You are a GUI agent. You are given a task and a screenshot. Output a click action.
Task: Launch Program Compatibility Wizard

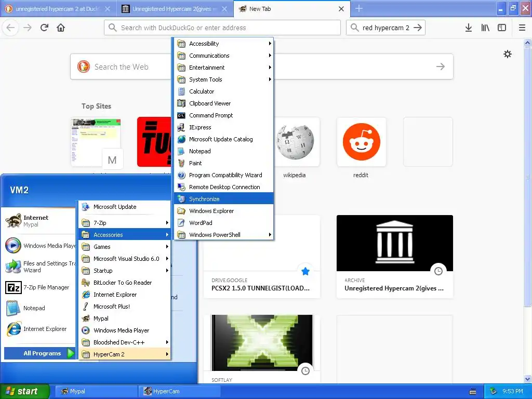pos(223,175)
